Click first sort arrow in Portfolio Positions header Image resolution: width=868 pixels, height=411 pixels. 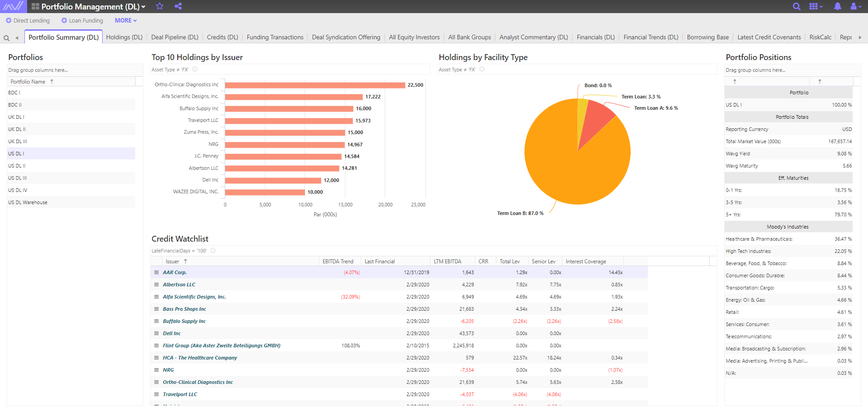pos(735,81)
